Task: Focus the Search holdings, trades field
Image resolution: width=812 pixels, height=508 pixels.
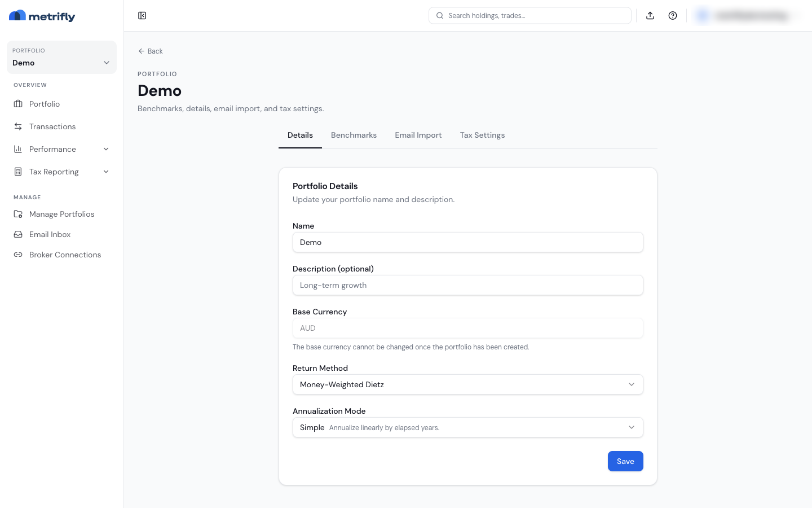Action: click(530, 16)
